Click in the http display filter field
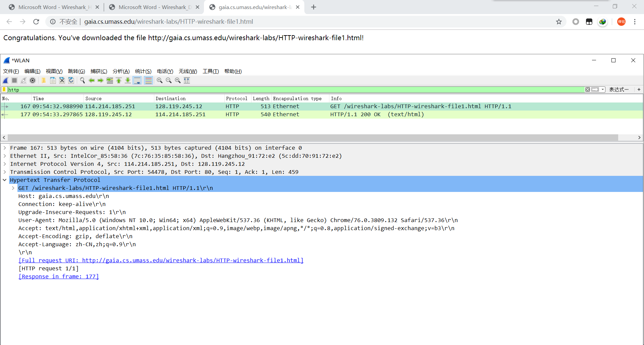Image resolution: width=644 pixels, height=345 pixels. (x=295, y=89)
